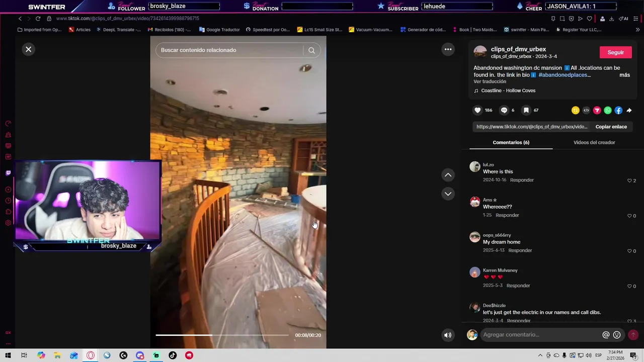Like the 'My dream home' comment heart
Viewport: 644px width, 362px height.
(x=629, y=251)
